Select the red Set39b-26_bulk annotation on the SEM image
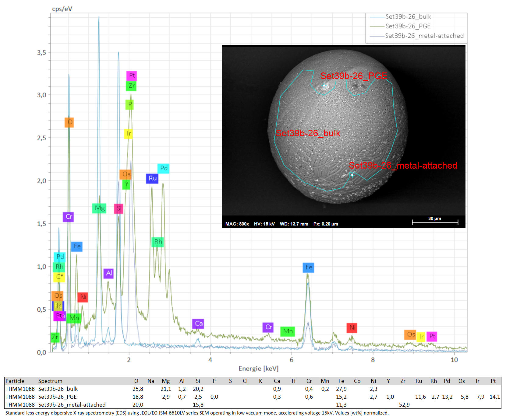 (308, 133)
